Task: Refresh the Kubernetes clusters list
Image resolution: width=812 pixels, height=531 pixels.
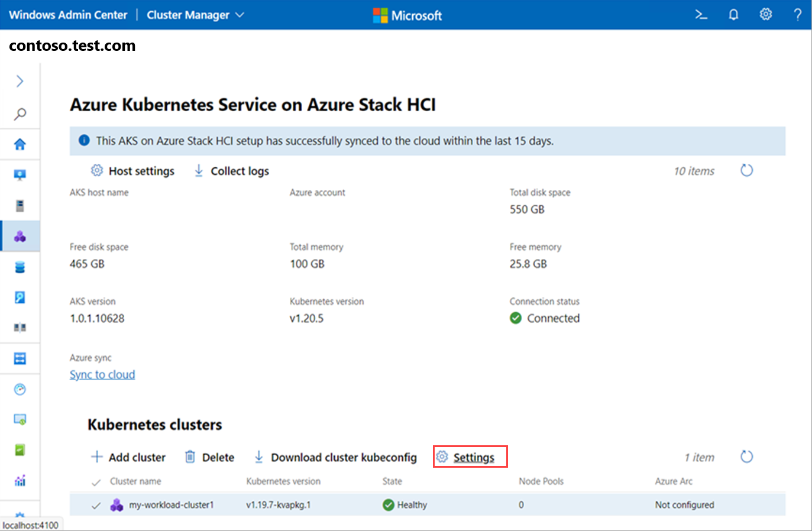Action: pos(747,456)
